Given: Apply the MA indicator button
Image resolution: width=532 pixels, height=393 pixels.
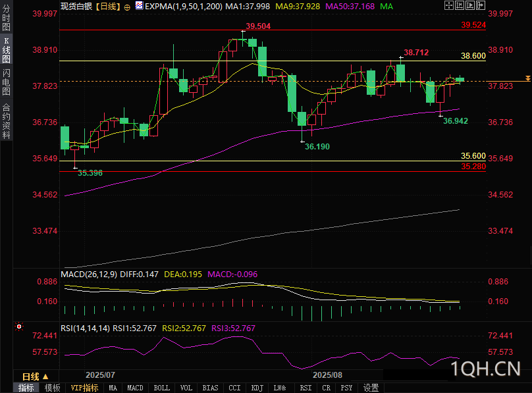Looking at the screenshot, I should [x=113, y=388].
